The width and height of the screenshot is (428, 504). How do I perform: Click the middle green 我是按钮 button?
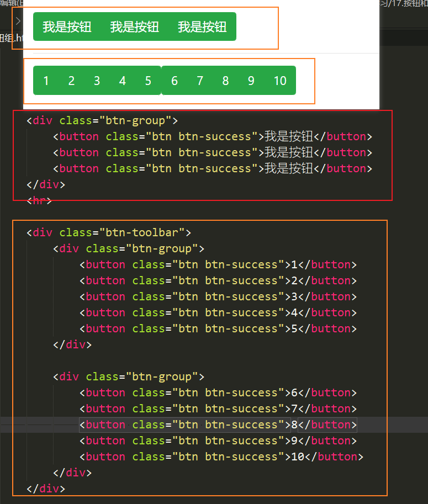(x=135, y=26)
